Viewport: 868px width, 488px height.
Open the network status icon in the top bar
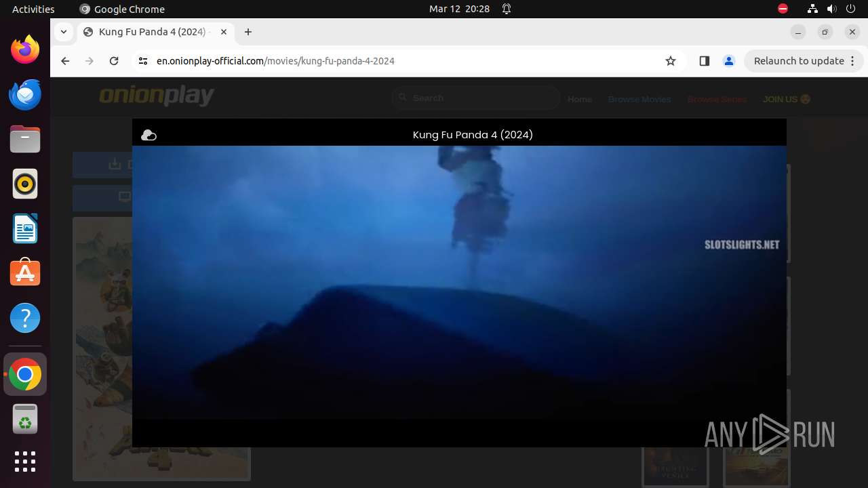(x=812, y=9)
